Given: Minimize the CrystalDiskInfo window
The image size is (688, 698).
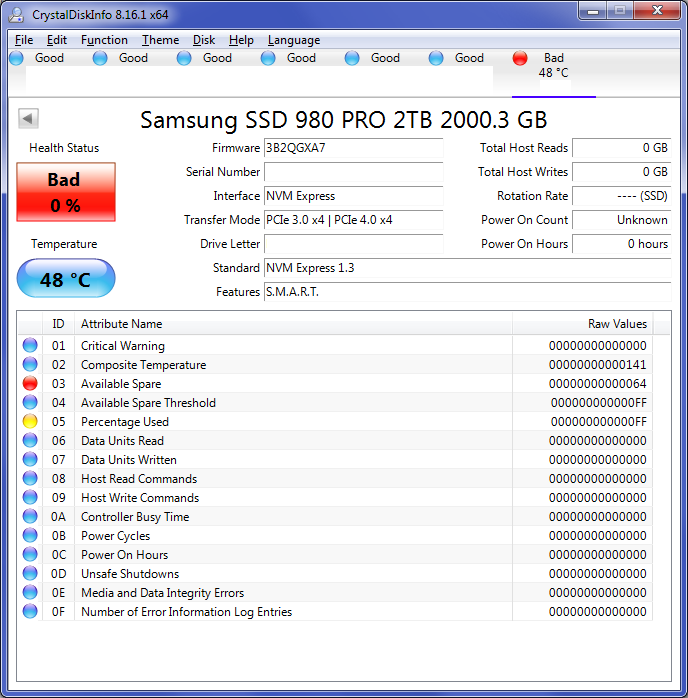Looking at the screenshot, I should [593, 11].
